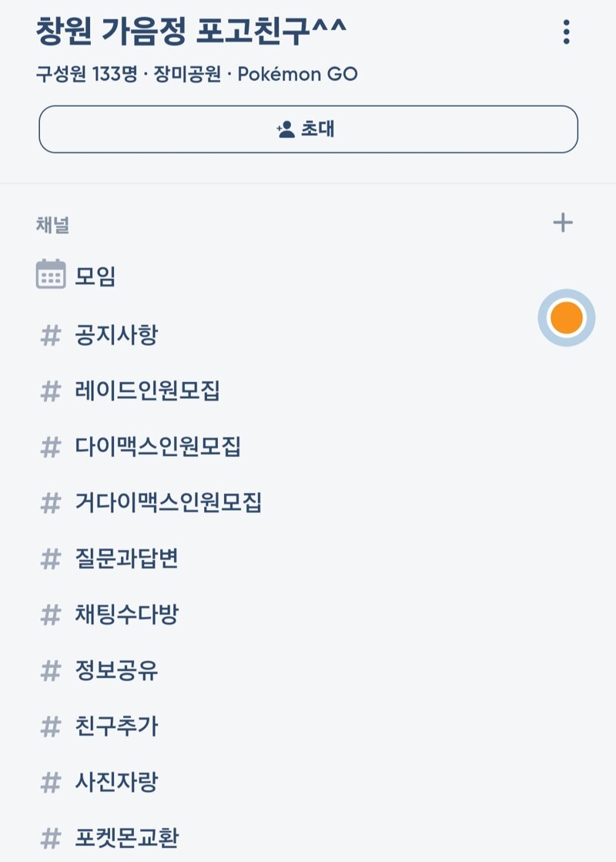Image resolution: width=616 pixels, height=862 pixels.
Task: Tap the 초대 invite button
Action: pos(308,129)
